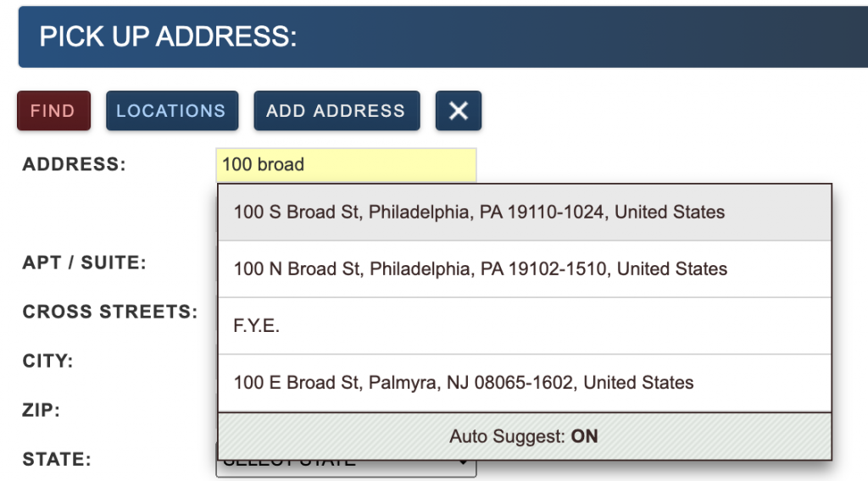Clear the address with the X icon
This screenshot has height=481, width=868.
tap(459, 111)
